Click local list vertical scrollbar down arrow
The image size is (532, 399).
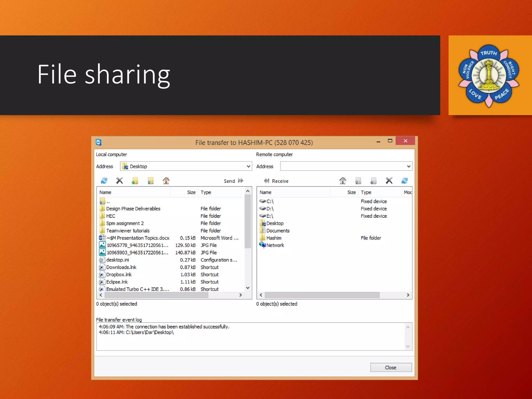[248, 288]
